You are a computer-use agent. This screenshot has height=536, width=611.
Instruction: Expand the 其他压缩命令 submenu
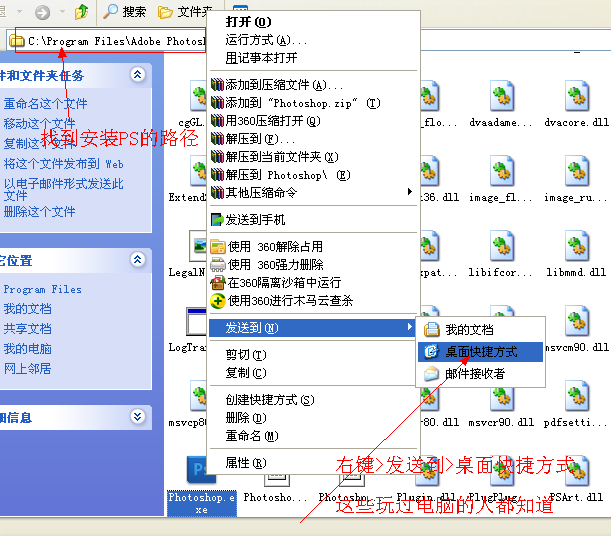410,191
